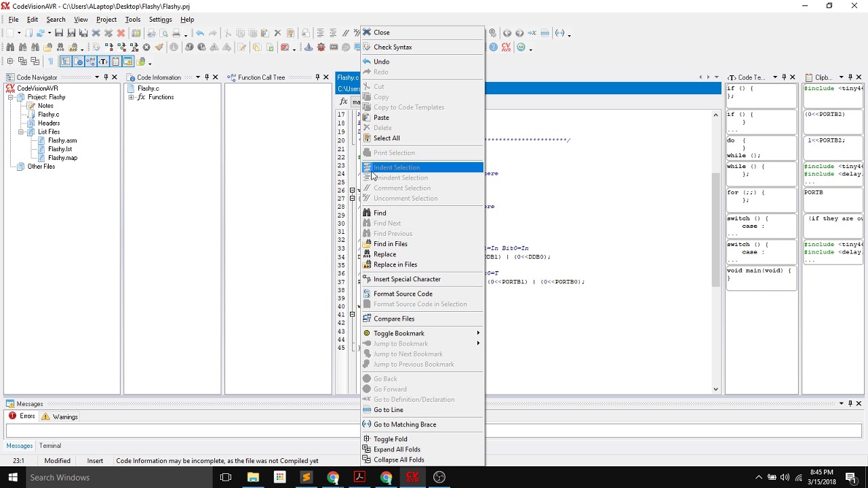
Task: Click the Print printer icon in toolbar
Action: tap(176, 33)
